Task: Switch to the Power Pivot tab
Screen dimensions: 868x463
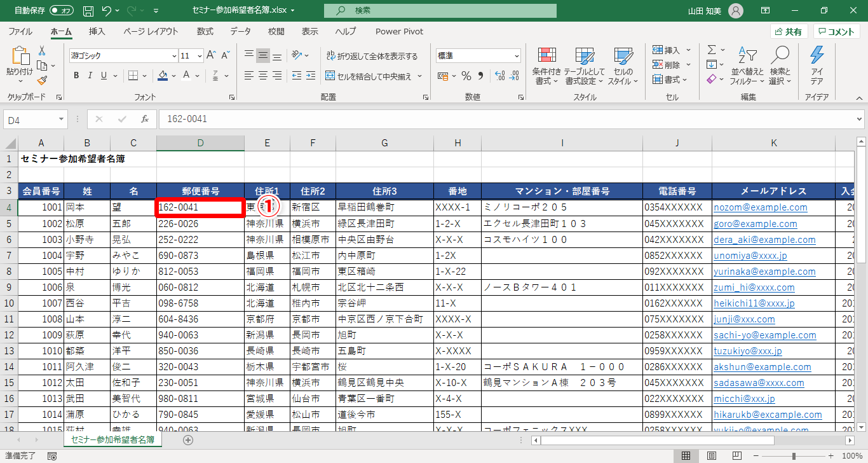Action: (399, 32)
